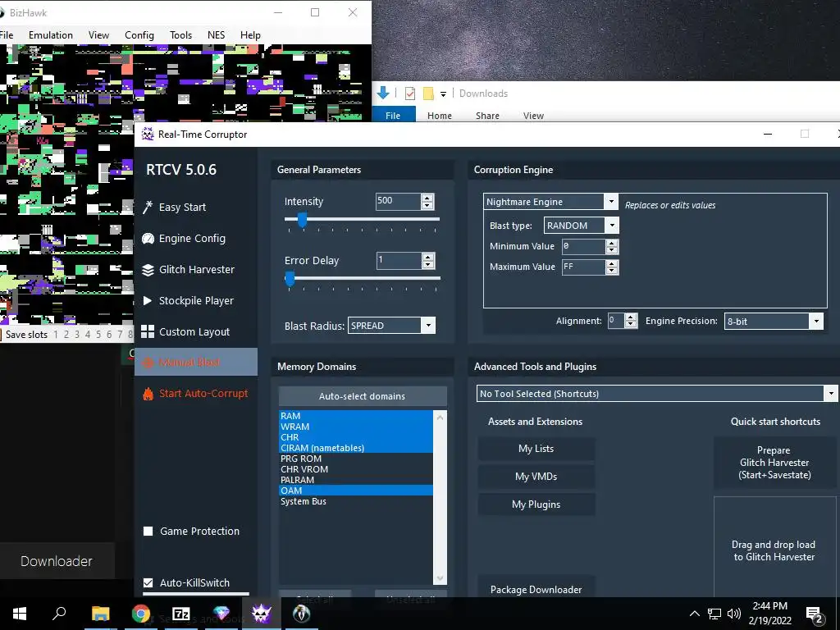Viewport: 840px width, 630px height.
Task: Open BizHawk Config menu
Action: click(x=139, y=35)
